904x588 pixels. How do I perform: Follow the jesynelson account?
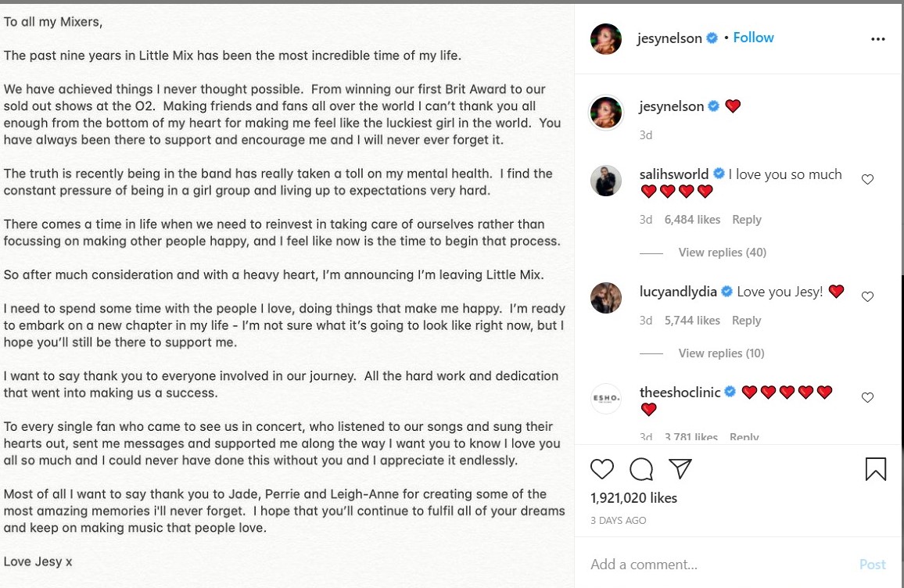tap(753, 38)
